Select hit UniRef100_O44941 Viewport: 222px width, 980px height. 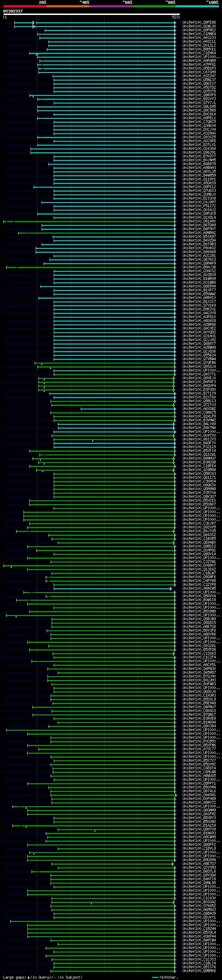tap(199, 795)
